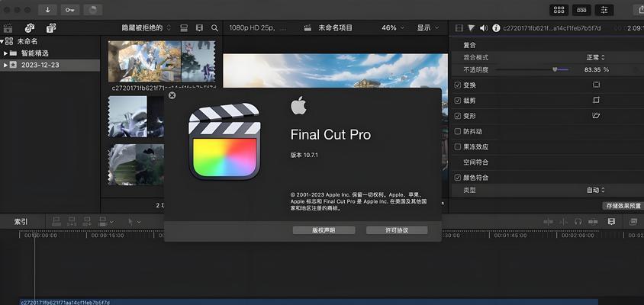Close the About Final Cut Pro dialog
The image size is (644, 305).
(172, 95)
